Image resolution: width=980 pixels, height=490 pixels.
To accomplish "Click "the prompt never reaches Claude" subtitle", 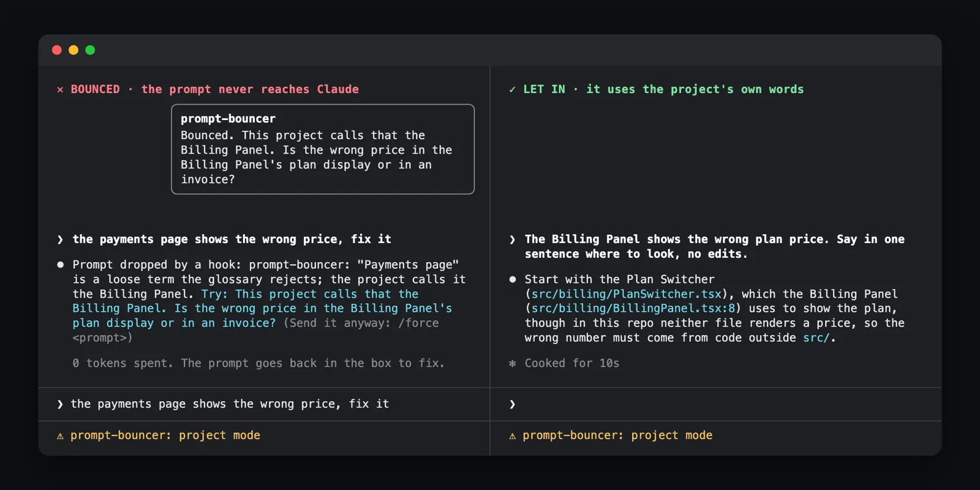I will pos(251,89).
